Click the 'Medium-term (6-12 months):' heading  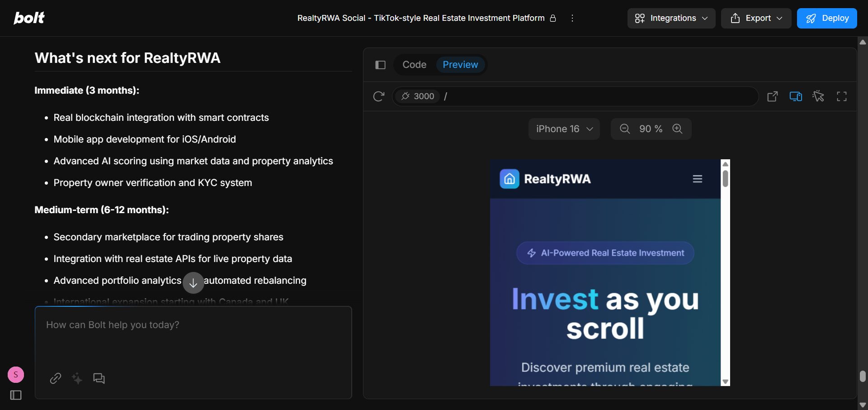click(102, 210)
